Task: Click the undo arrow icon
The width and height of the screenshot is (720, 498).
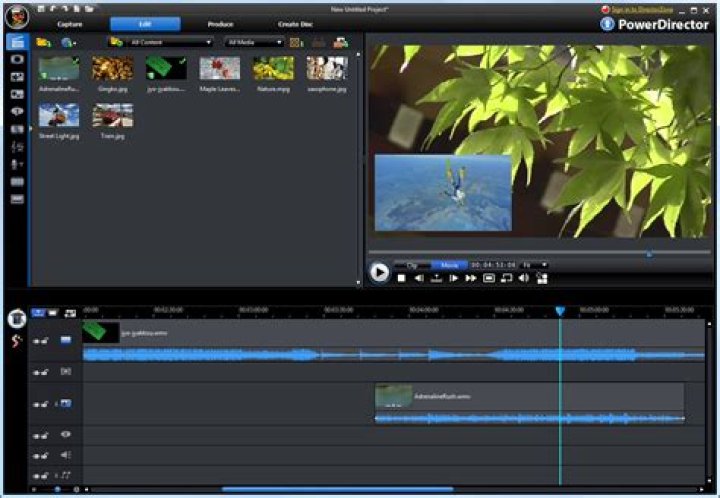Action: point(53,9)
